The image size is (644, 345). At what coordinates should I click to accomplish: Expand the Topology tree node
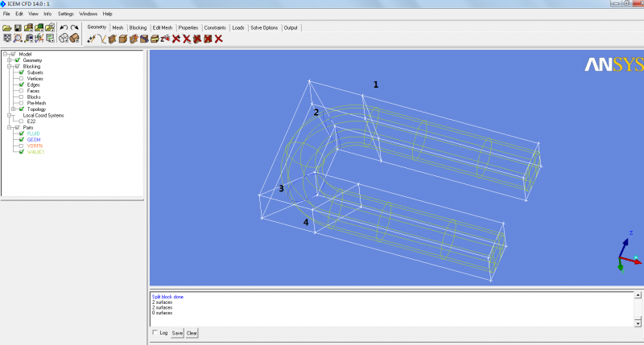click(13, 109)
